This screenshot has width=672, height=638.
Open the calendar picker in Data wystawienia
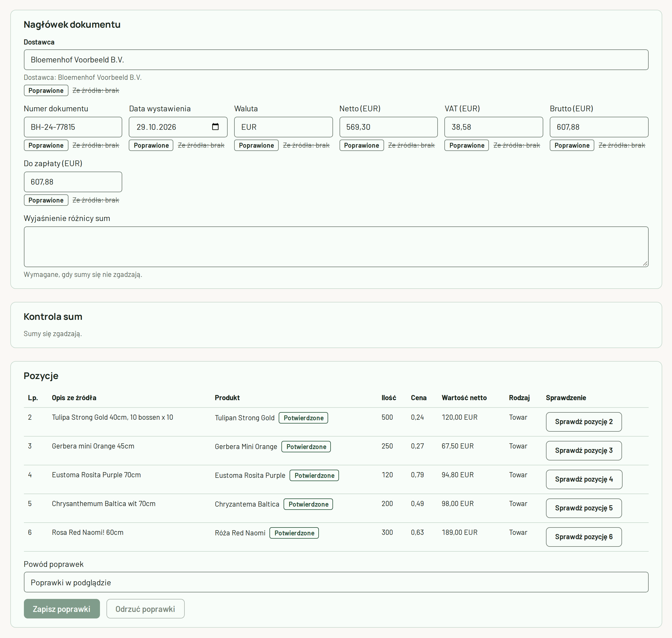point(215,127)
